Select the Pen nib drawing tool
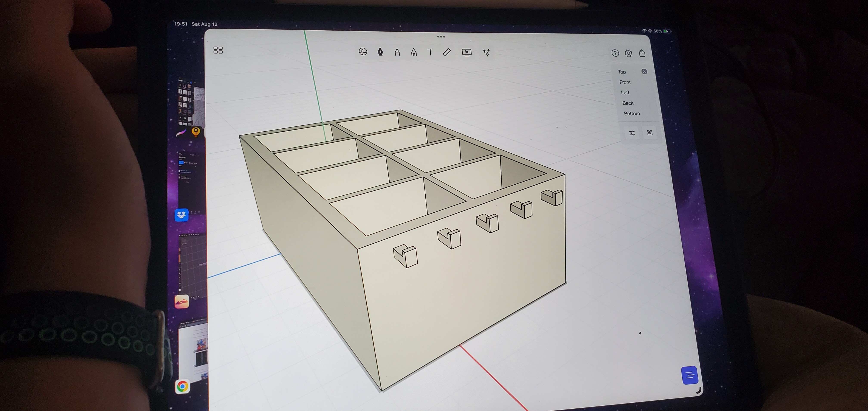 pos(380,52)
